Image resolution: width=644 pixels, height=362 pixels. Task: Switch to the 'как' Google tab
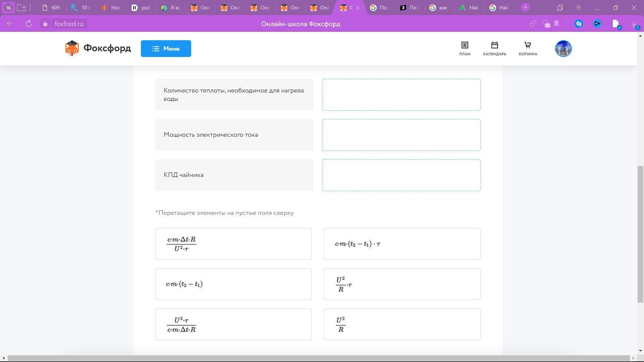(439, 8)
